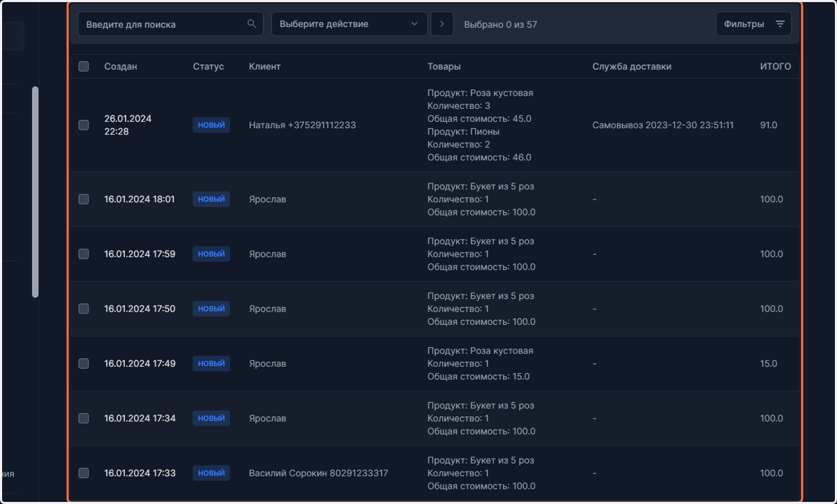Select the order from 16.01.2024 17:34
Screen dimensions: 837x504
(x=84, y=418)
